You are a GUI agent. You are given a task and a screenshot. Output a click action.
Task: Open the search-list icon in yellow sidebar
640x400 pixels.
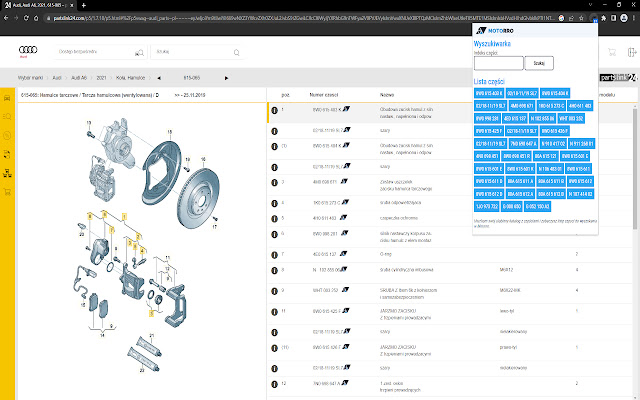click(x=7, y=117)
